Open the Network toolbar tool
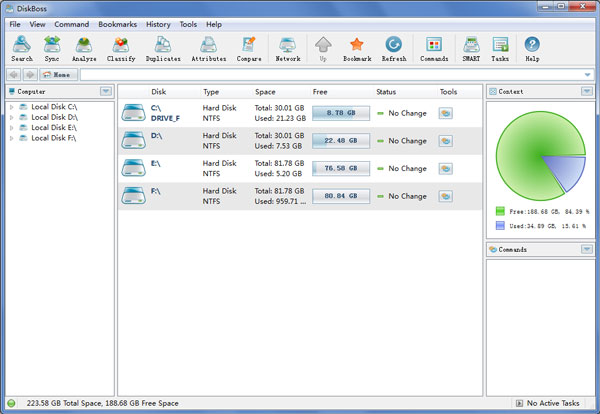 (288, 48)
